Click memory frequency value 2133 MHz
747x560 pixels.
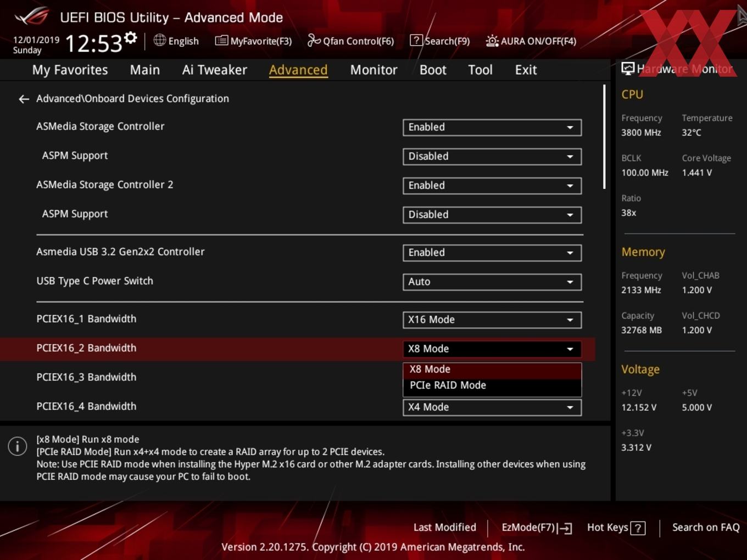641,290
